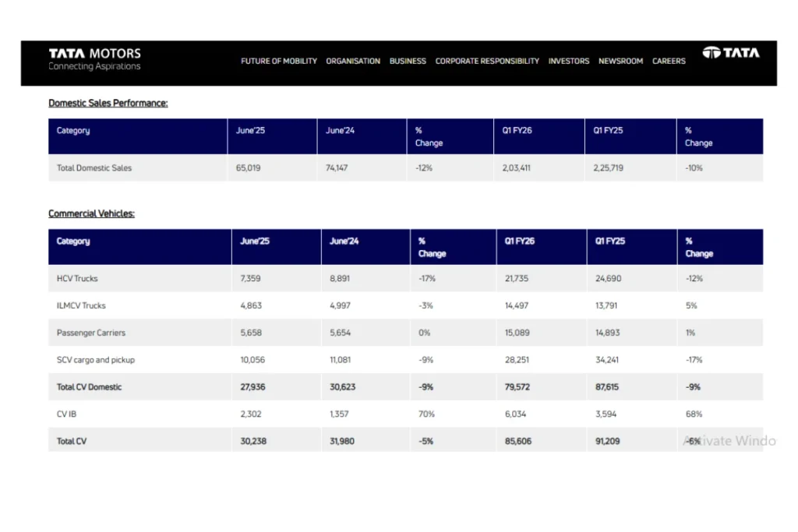Click the Tata Motors Connecting Aspirations logo
The width and height of the screenshot is (798, 532).
(x=94, y=59)
